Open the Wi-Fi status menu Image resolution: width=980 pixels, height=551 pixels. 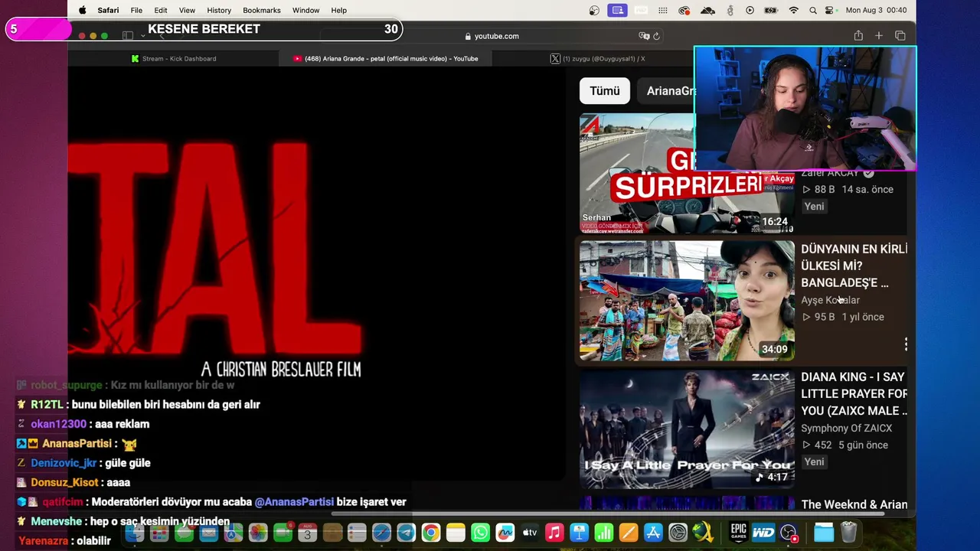794,10
